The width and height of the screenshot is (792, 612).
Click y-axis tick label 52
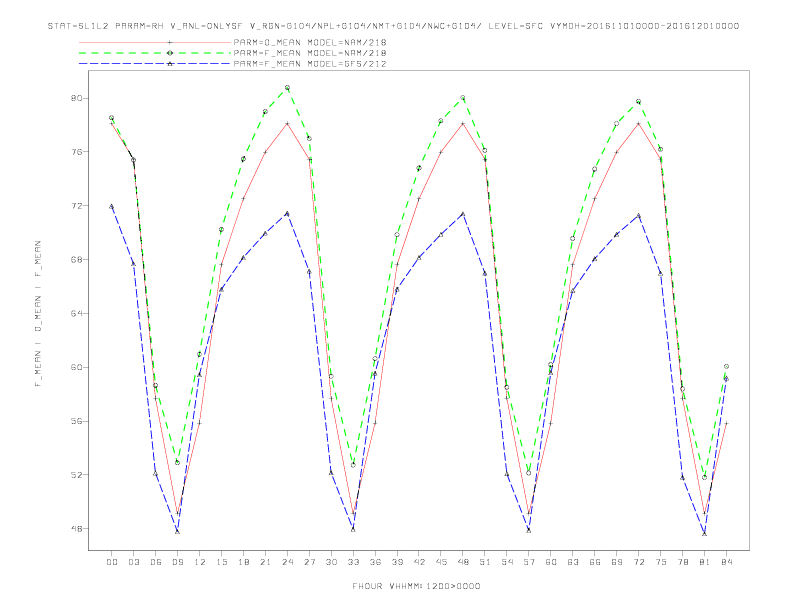[x=76, y=475]
